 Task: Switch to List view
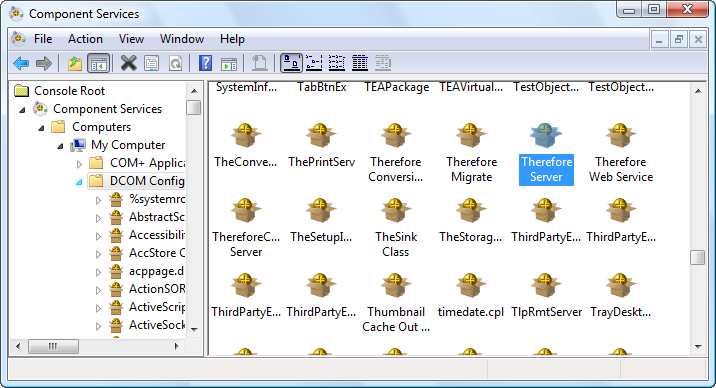coord(337,63)
